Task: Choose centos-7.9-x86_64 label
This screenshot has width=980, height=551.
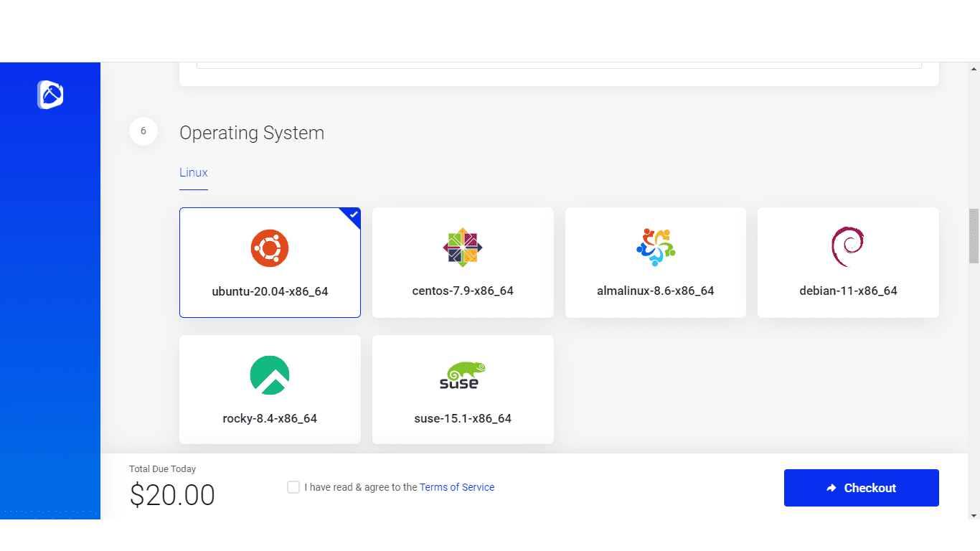Action: pos(463,291)
